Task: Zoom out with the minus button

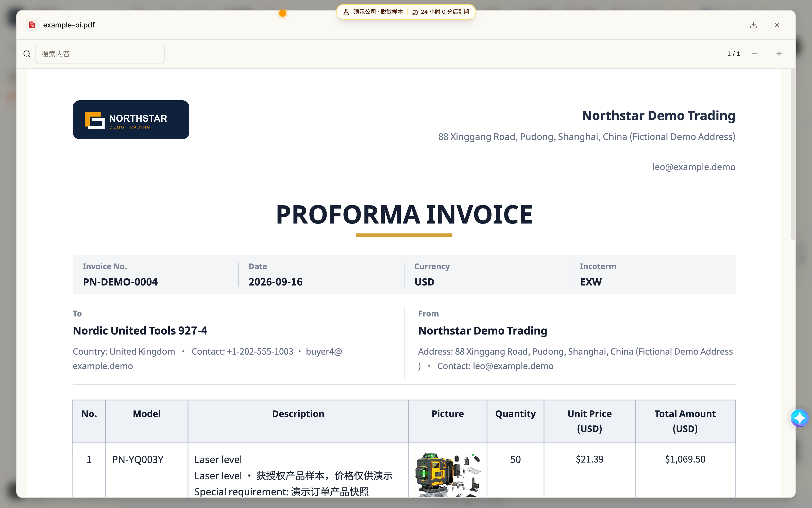Action: [x=755, y=54]
